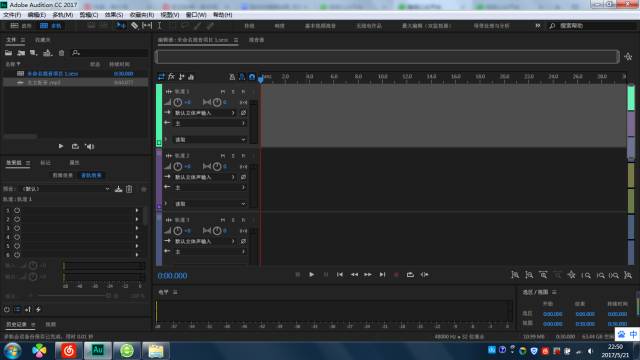
Task: Switch to Waveform editor view
Action: click(21, 26)
